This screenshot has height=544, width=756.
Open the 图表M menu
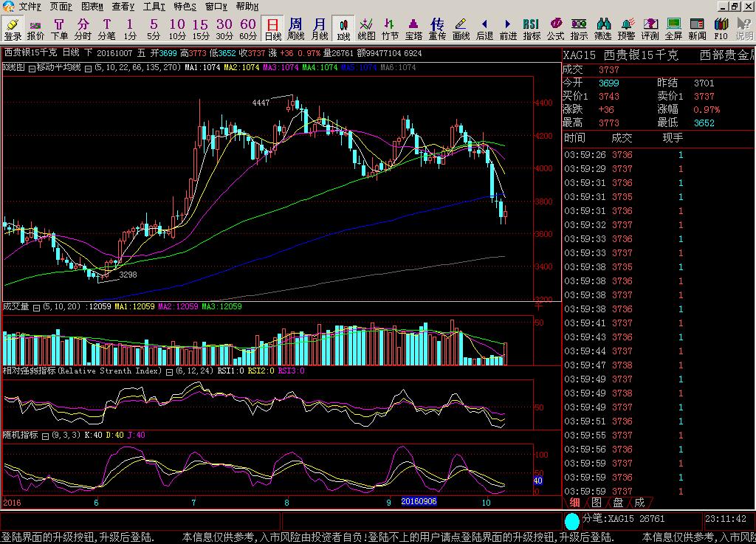click(x=92, y=6)
